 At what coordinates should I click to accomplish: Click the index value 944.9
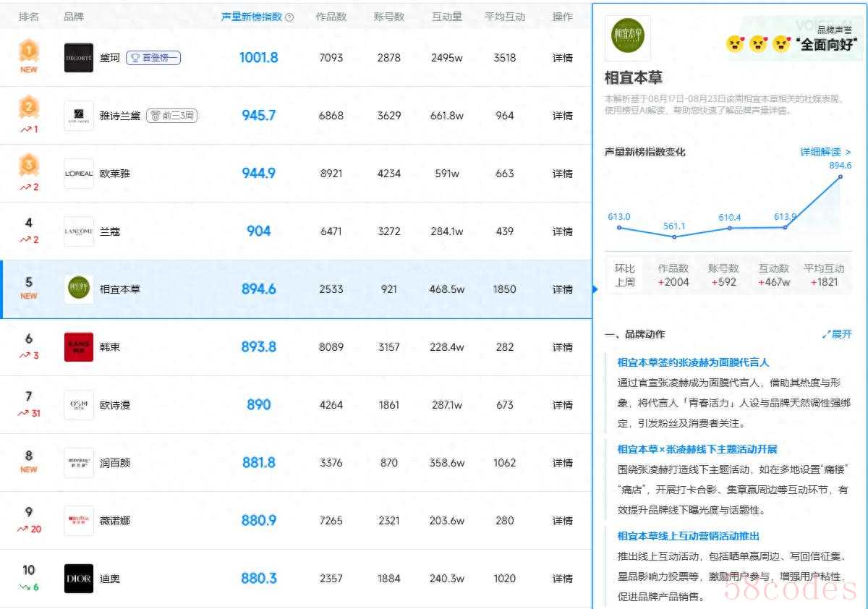[x=259, y=174]
